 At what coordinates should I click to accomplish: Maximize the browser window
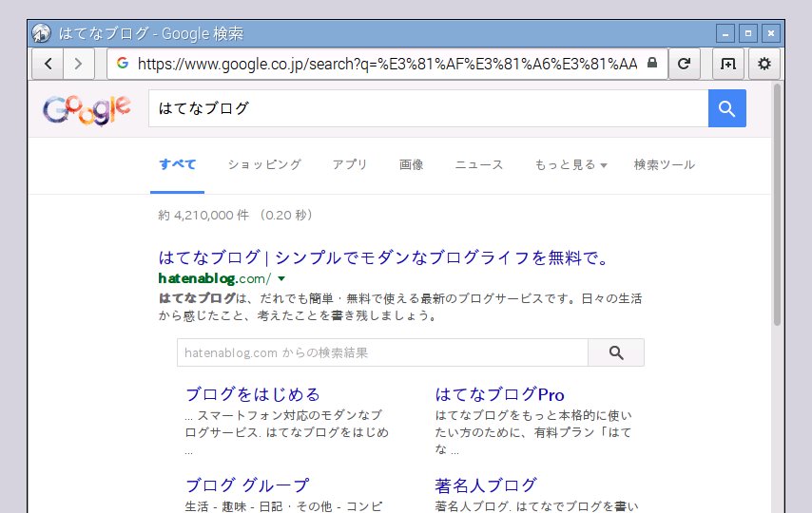click(x=748, y=33)
